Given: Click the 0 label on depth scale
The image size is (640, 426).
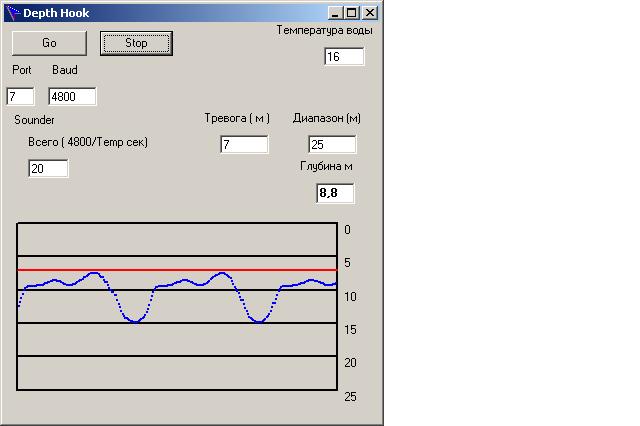Looking at the screenshot, I should coord(347,230).
